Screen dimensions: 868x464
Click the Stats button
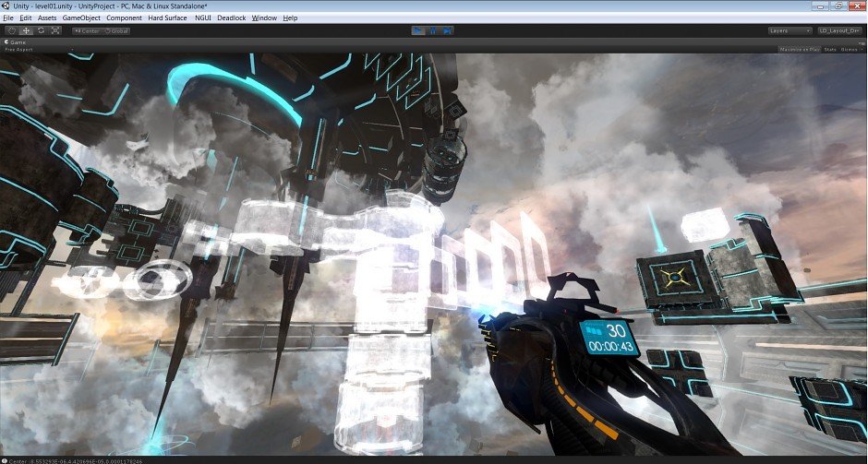point(829,49)
